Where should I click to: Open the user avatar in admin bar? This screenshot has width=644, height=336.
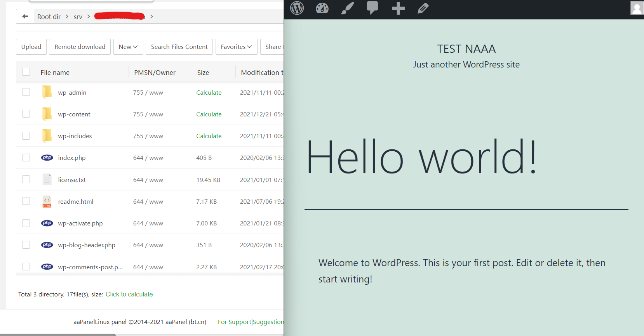click(x=637, y=8)
